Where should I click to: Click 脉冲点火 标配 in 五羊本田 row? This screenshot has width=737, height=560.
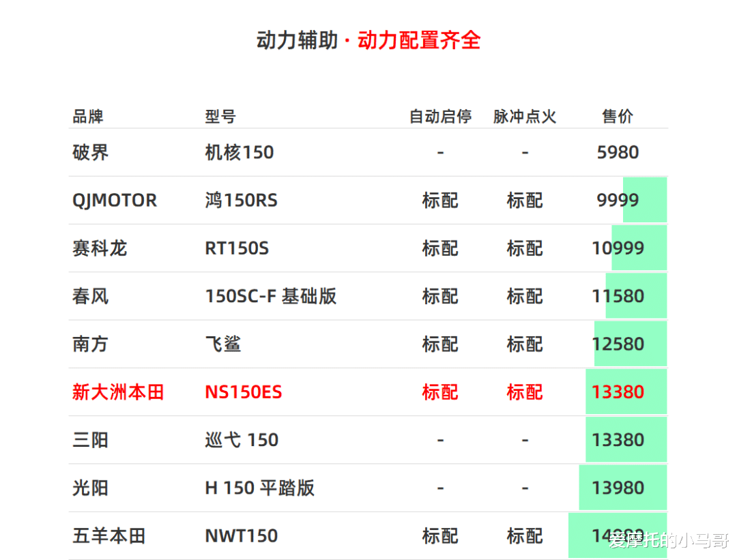(525, 535)
